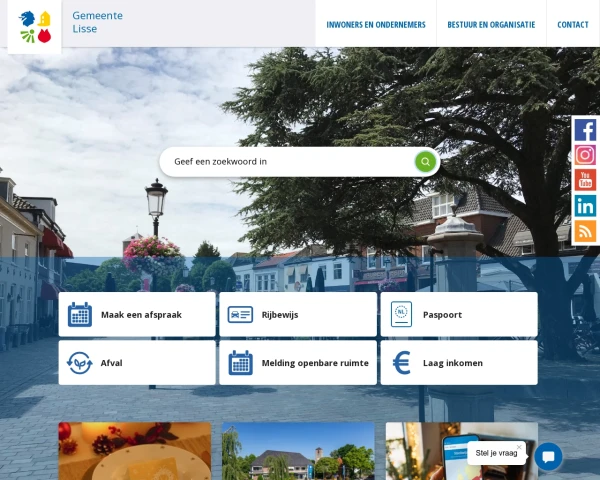Image resolution: width=600 pixels, height=480 pixels.
Task: Open the Paspoort tile
Action: (459, 314)
